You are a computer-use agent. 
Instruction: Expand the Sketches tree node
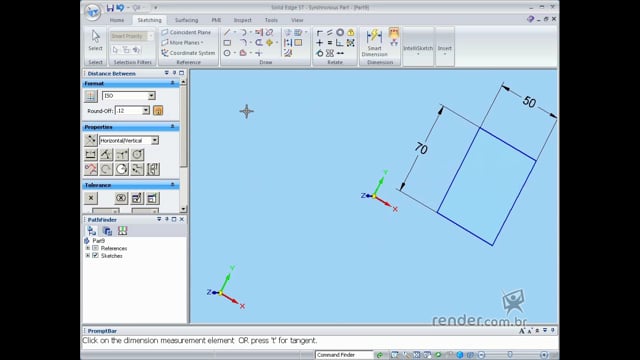pyautogui.click(x=88, y=256)
